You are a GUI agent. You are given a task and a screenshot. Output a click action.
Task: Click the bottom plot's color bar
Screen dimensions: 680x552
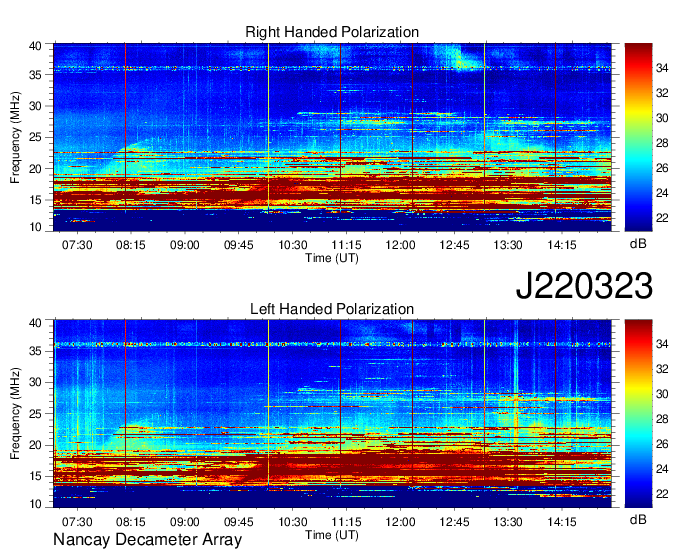coord(638,414)
